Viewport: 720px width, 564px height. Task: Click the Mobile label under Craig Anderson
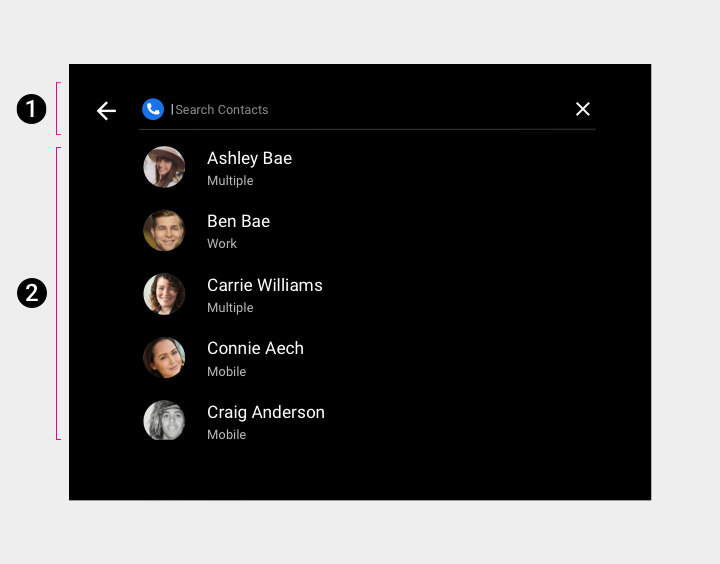(x=226, y=435)
